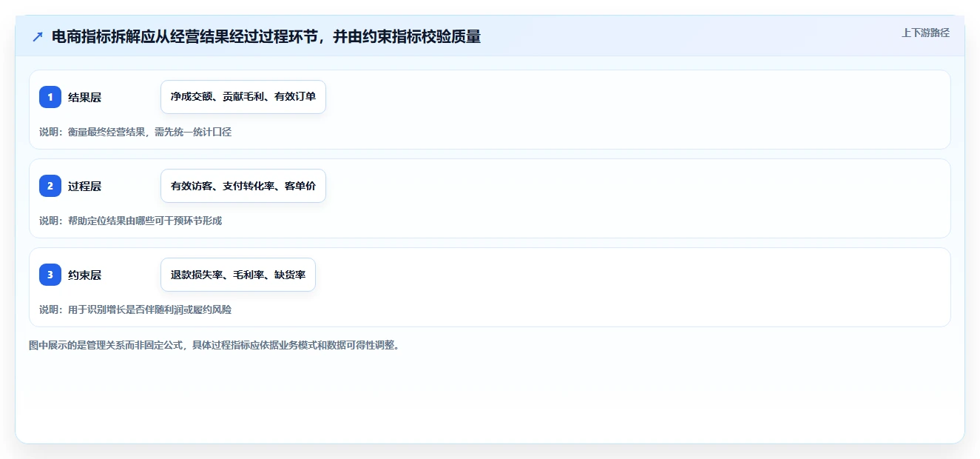The width and height of the screenshot is (980, 459).
Task: Click the 约束层 label
Action: coord(84,275)
